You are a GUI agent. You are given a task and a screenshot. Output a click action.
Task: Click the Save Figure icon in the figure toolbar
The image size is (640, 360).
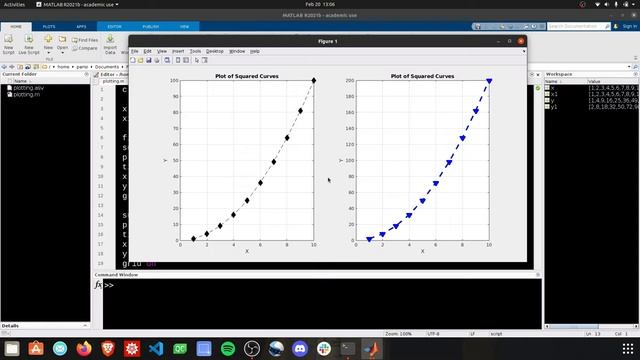point(149,60)
